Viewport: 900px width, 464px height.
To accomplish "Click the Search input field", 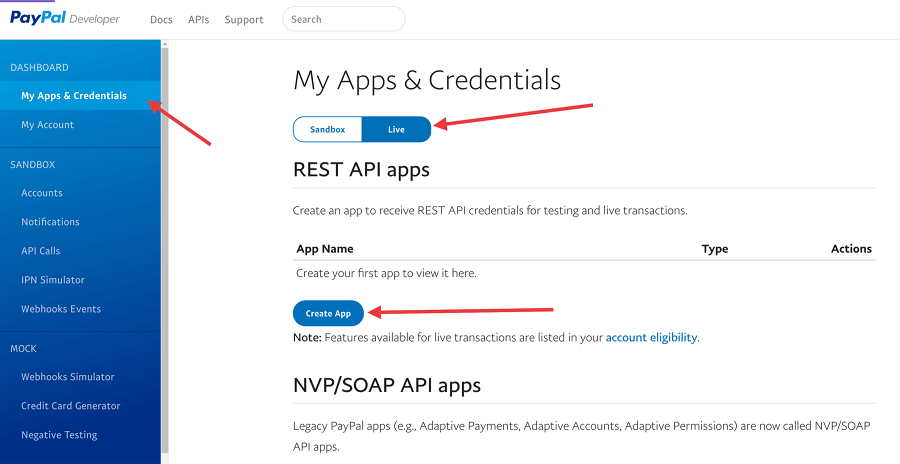I will [x=343, y=19].
